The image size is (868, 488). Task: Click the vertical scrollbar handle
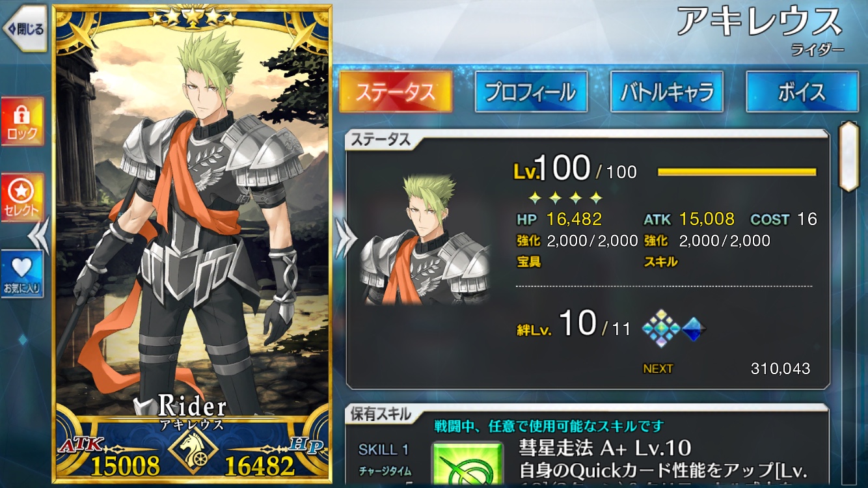(849, 156)
